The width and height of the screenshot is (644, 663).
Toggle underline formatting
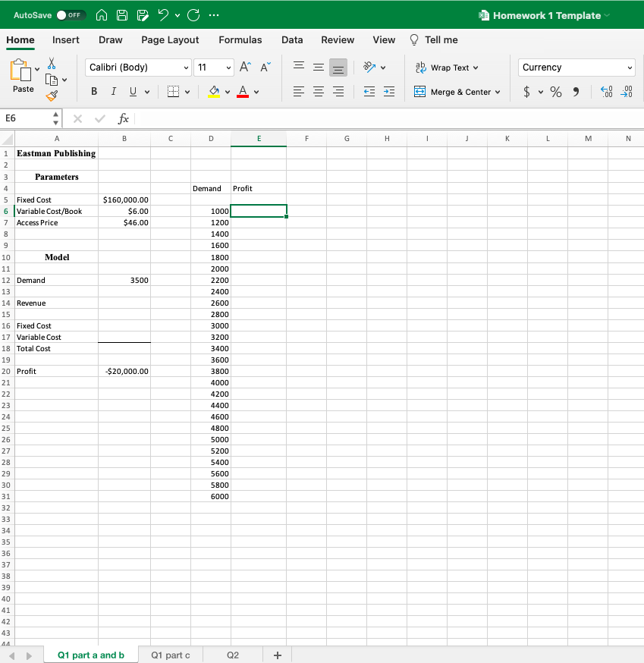pyautogui.click(x=133, y=91)
